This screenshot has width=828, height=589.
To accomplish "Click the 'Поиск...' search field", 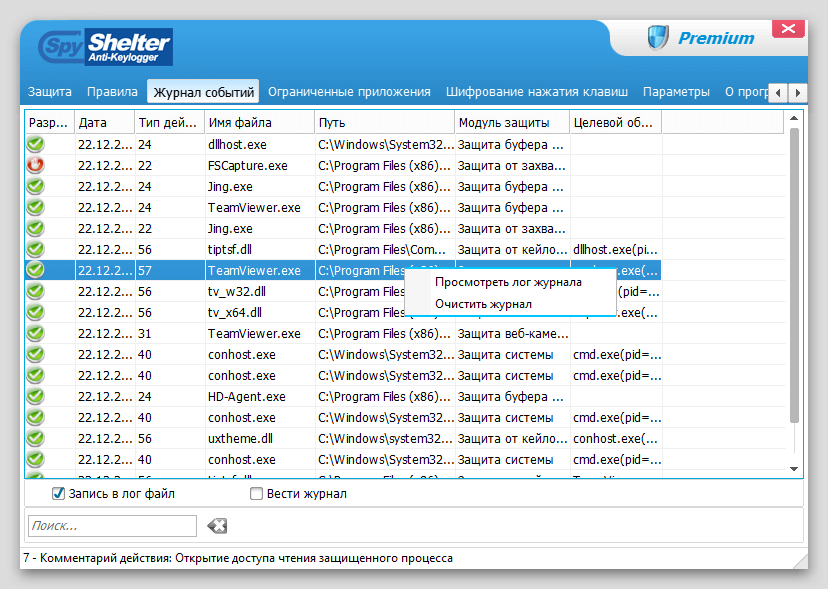I will (112, 526).
